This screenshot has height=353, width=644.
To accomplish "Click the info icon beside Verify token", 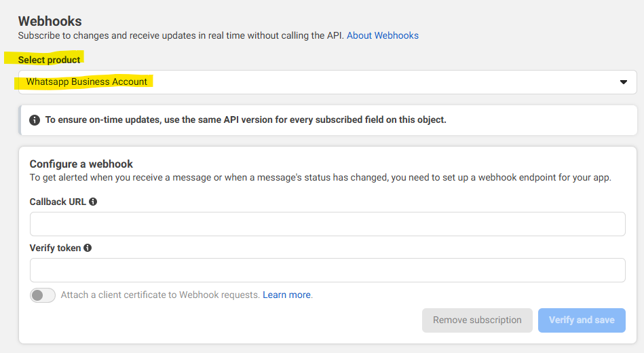I will (x=88, y=248).
